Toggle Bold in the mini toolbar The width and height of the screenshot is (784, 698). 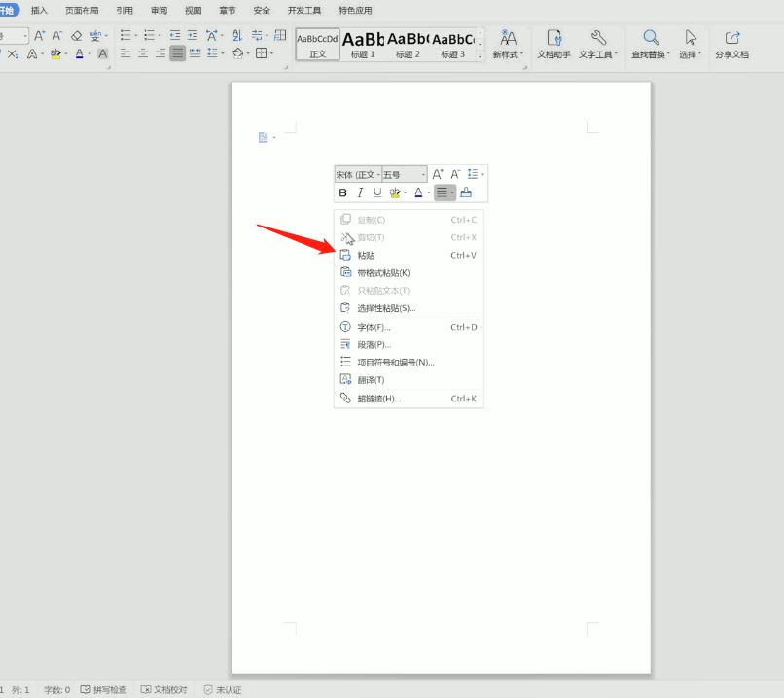343,192
